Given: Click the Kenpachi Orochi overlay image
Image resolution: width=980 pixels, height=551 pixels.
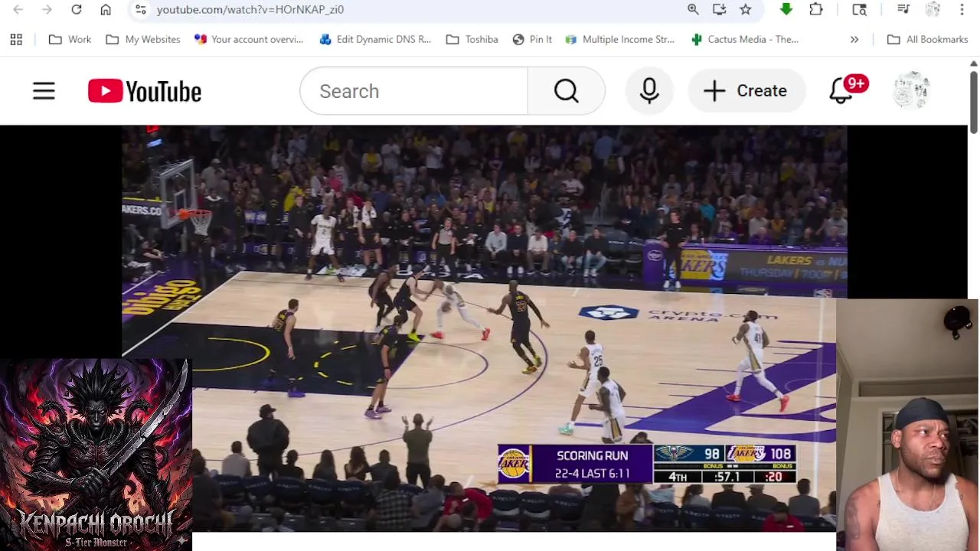Looking at the screenshot, I should 96,455.
